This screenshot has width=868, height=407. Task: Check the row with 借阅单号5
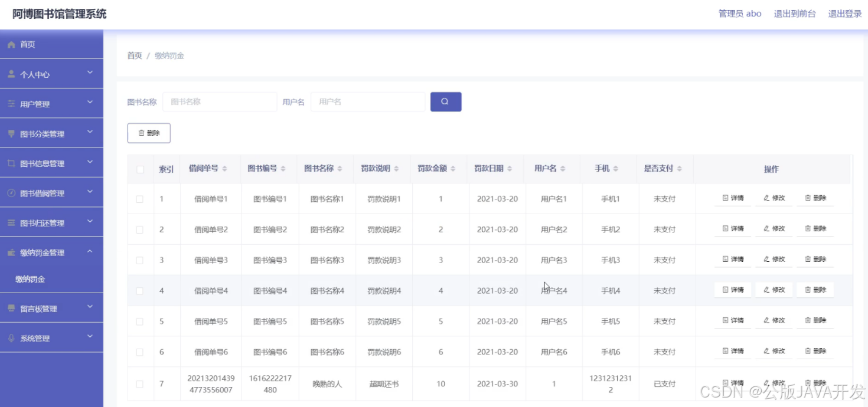pyautogui.click(x=140, y=321)
